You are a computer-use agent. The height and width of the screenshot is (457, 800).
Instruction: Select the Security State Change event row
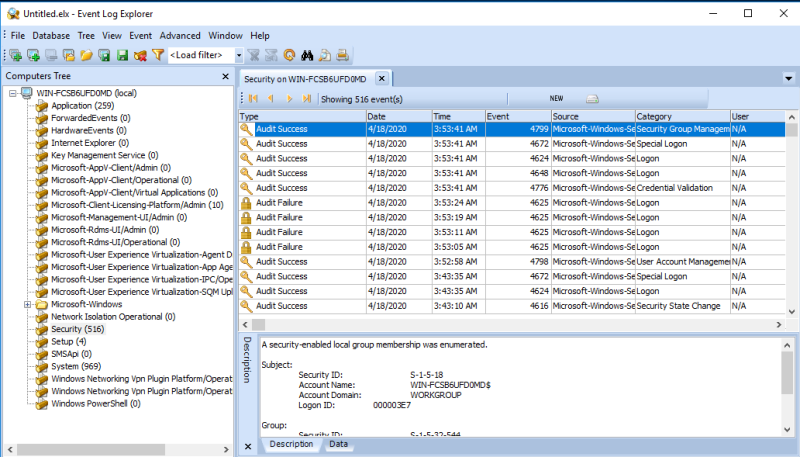coord(512,306)
